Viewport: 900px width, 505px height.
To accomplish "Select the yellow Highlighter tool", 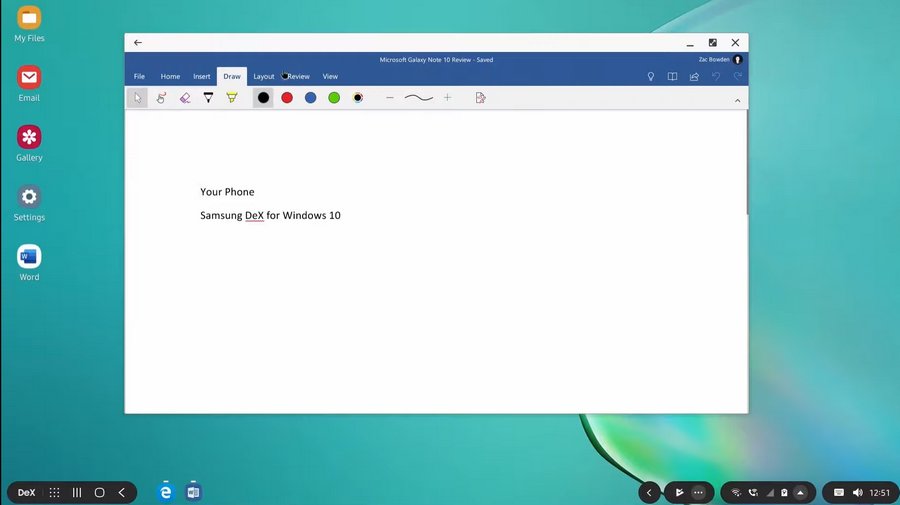I will (x=232, y=98).
